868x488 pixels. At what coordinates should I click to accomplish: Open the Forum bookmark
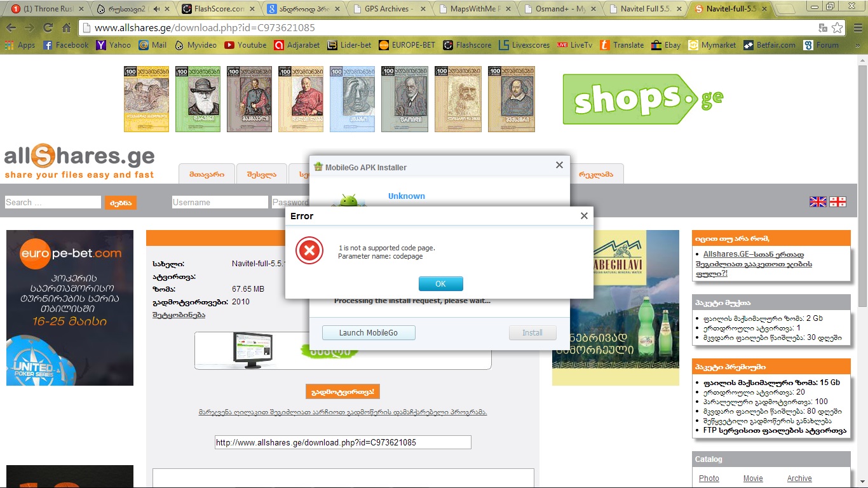point(821,45)
